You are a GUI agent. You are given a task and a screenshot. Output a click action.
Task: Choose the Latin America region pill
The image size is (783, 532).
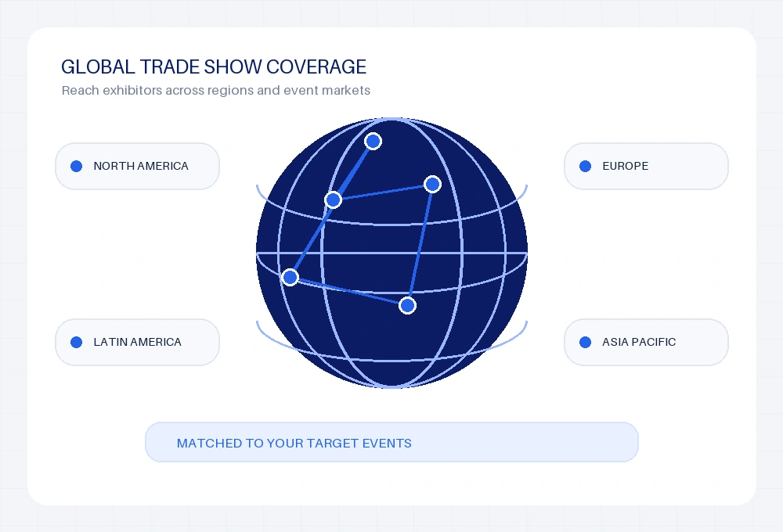point(137,342)
